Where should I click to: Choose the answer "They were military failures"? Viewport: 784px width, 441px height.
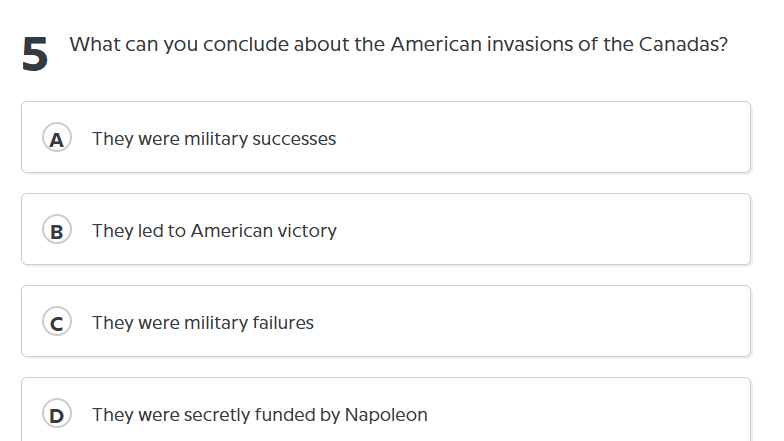(x=203, y=323)
